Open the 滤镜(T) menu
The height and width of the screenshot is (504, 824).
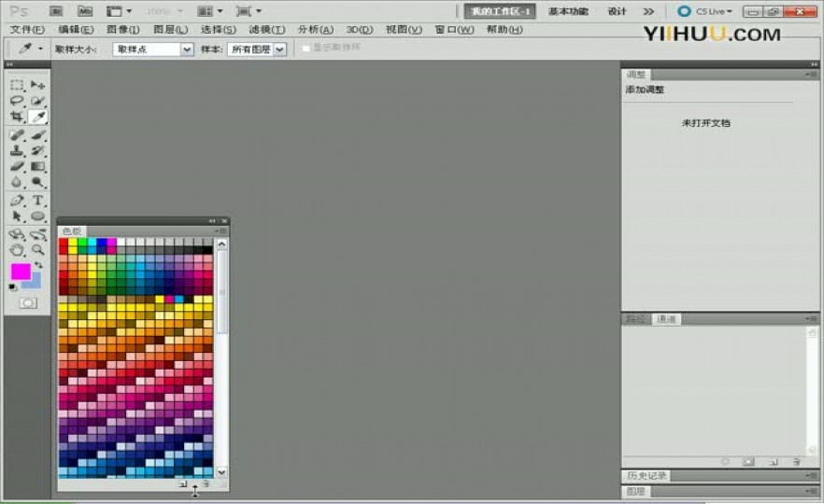267,30
